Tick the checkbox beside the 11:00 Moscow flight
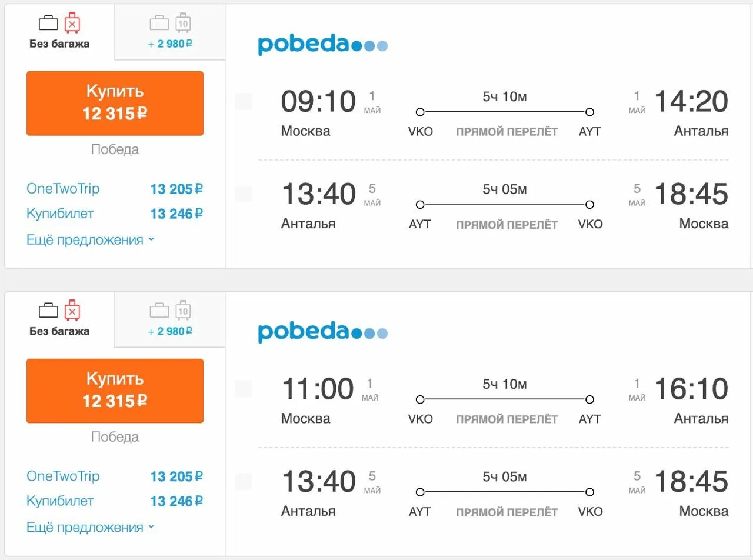 click(244, 389)
